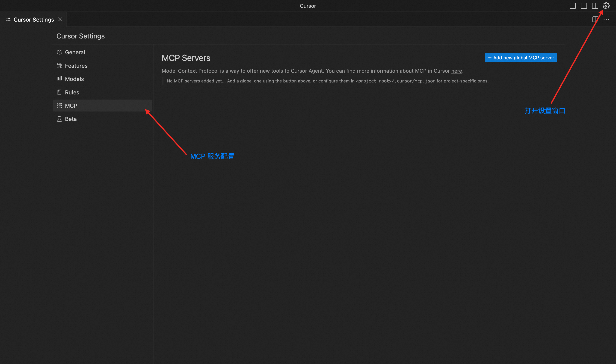Toggle the bottom panel layout icon

pos(584,6)
